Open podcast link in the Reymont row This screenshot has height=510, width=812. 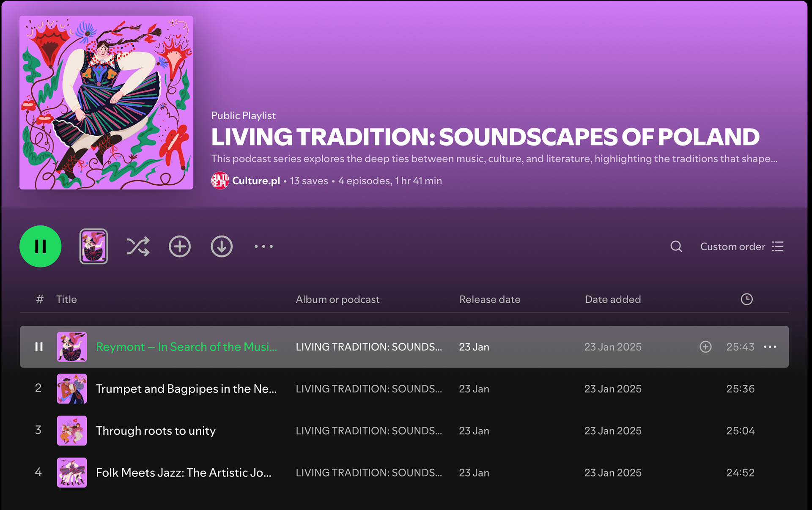click(x=369, y=347)
